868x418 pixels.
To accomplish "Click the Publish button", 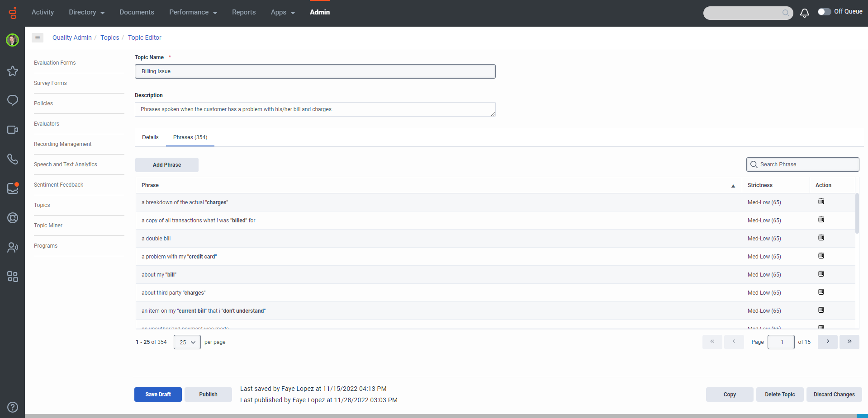I will click(208, 394).
